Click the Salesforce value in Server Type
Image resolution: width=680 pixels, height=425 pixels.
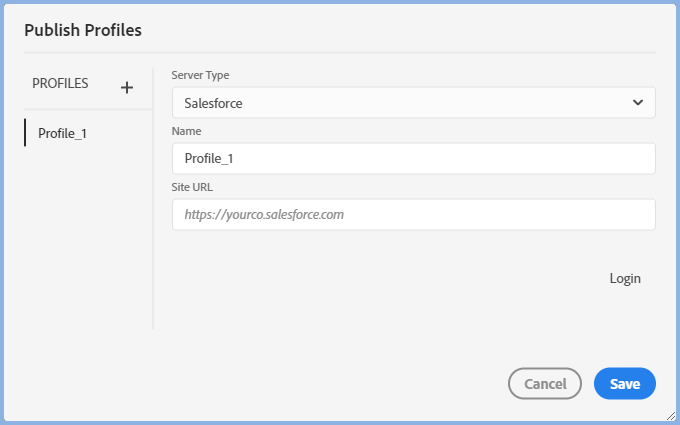(214, 103)
